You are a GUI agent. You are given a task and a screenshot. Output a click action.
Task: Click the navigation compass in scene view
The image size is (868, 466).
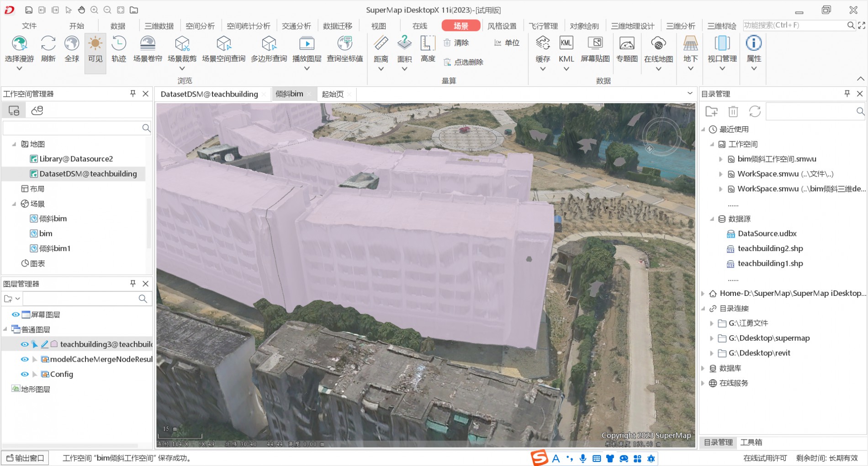click(661, 137)
